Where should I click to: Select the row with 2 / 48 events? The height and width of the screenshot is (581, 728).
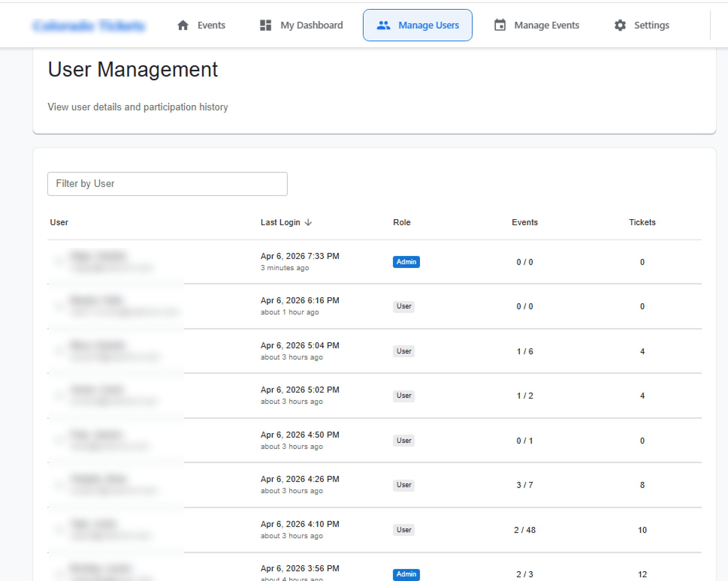524,530
